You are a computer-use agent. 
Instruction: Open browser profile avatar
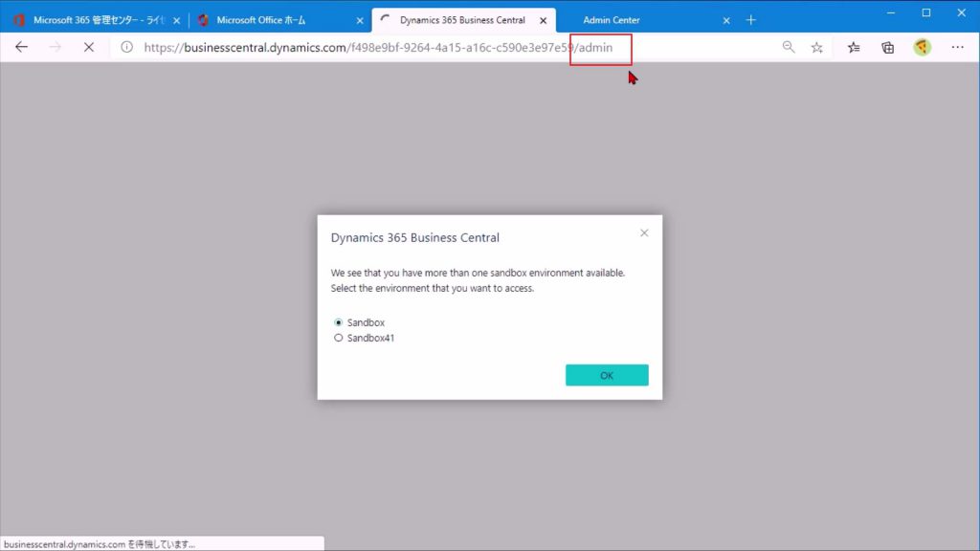point(922,47)
